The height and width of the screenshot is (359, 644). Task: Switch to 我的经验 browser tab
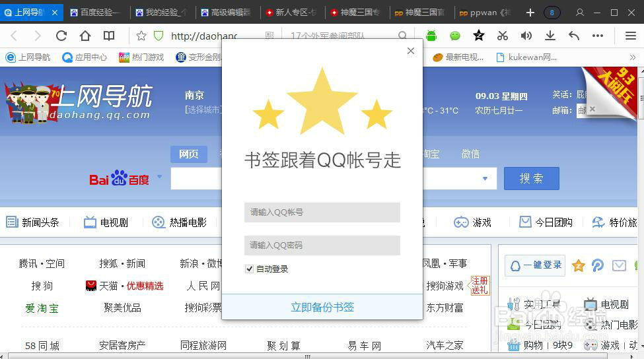(x=162, y=13)
